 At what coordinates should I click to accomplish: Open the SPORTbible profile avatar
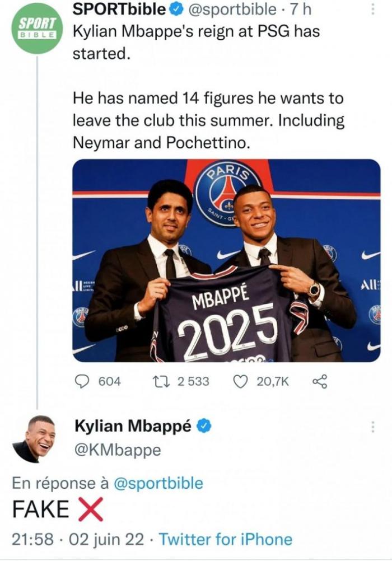click(x=37, y=28)
